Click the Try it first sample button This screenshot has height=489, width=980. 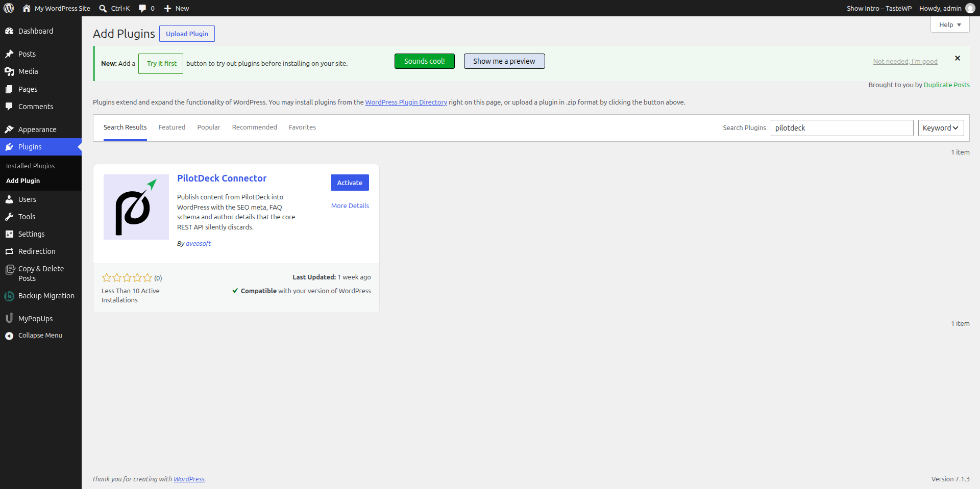[x=161, y=64]
